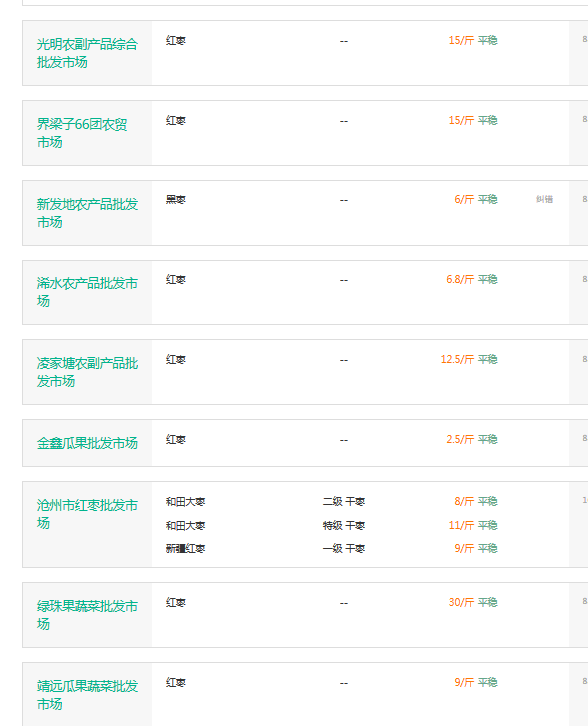Image resolution: width=588 pixels, height=726 pixels.
Task: Click the 二级 干枣 grade entry
Action: tap(344, 501)
